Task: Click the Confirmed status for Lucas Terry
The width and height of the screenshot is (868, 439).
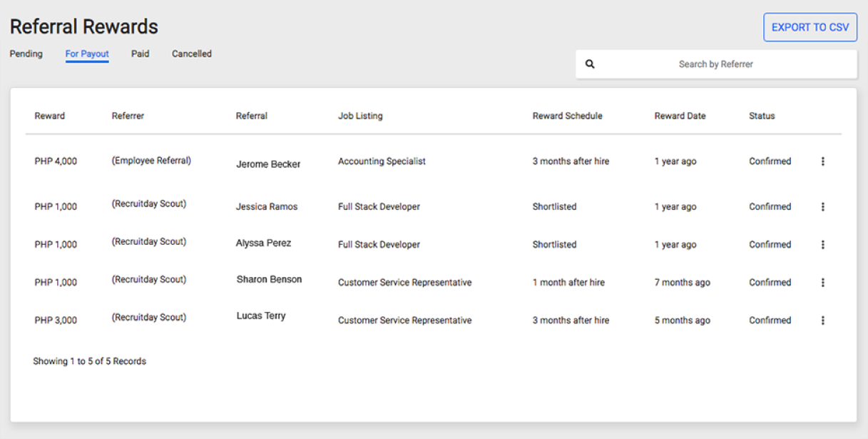Action: 770,320
